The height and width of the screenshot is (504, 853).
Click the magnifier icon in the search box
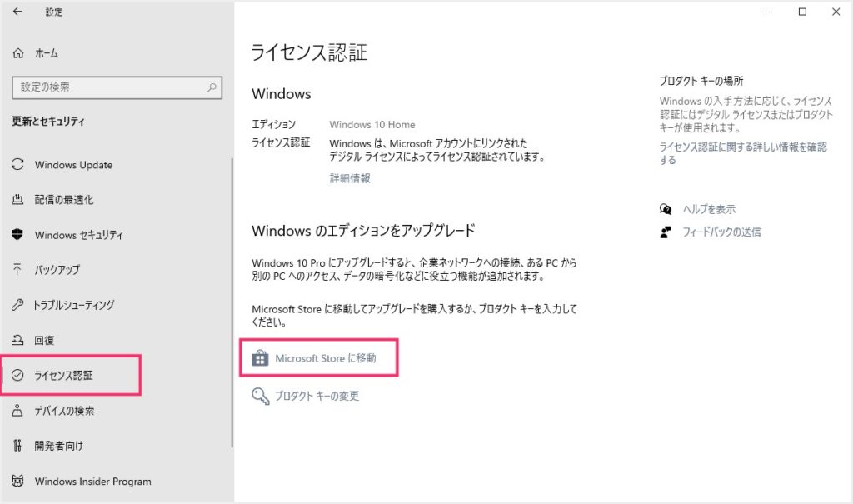pos(212,87)
